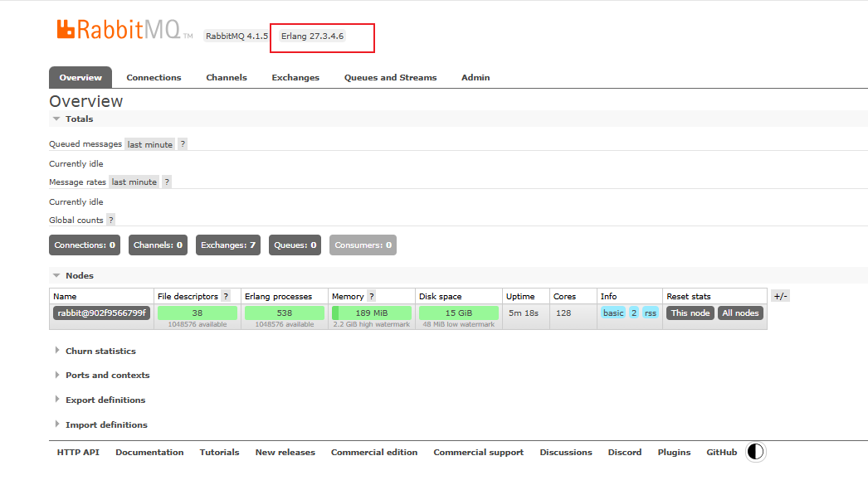This screenshot has height=485, width=868.
Task: Click the rss info tag
Action: click(x=651, y=313)
